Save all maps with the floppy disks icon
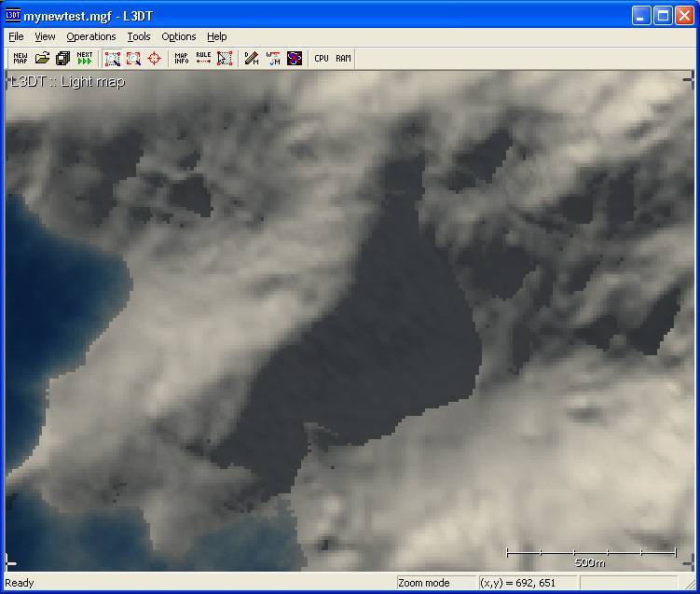 (63, 58)
